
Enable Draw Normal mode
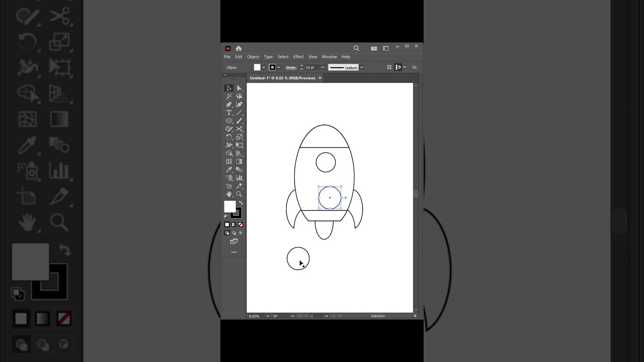pos(227,233)
